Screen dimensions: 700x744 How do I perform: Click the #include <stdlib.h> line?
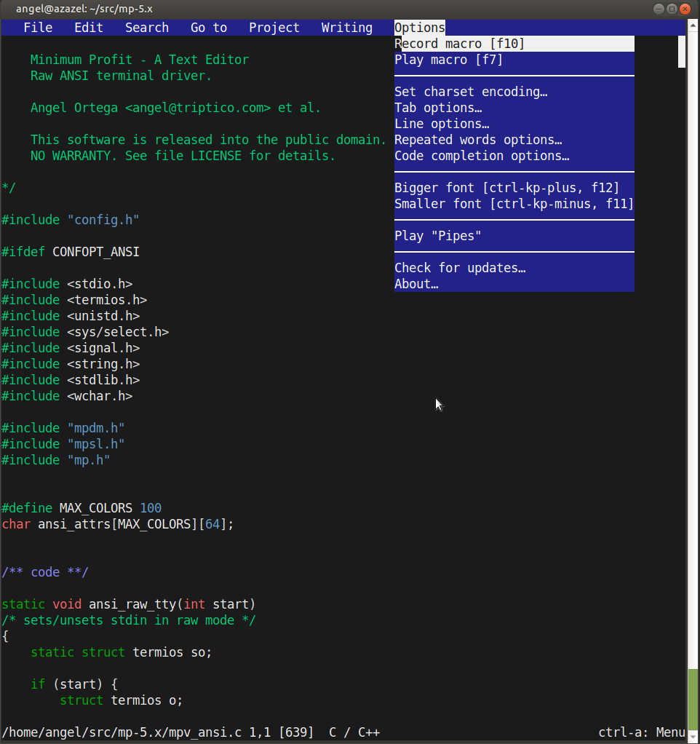71,380
